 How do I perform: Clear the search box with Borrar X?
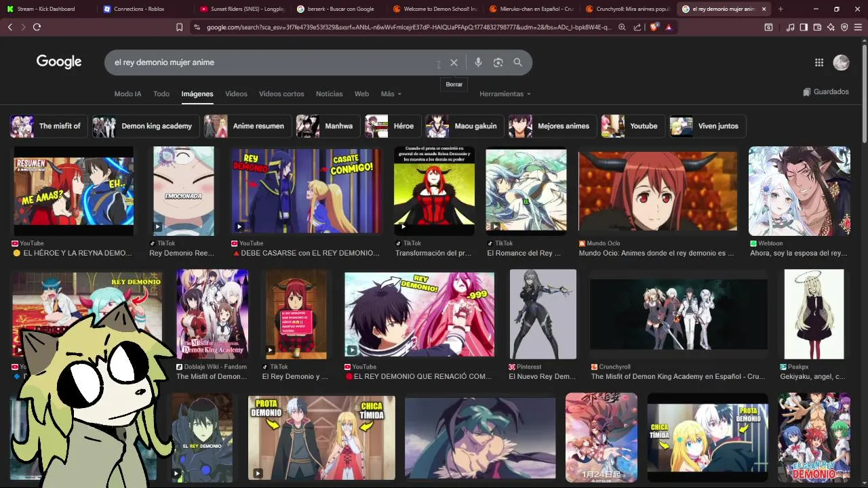click(454, 62)
